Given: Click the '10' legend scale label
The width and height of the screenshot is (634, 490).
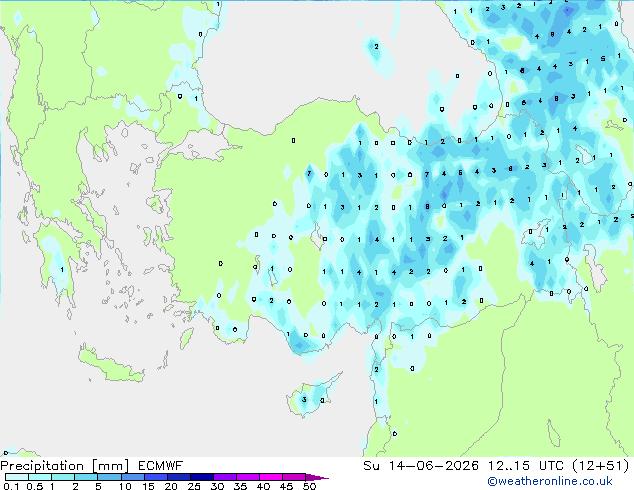Looking at the screenshot, I should [125, 486].
